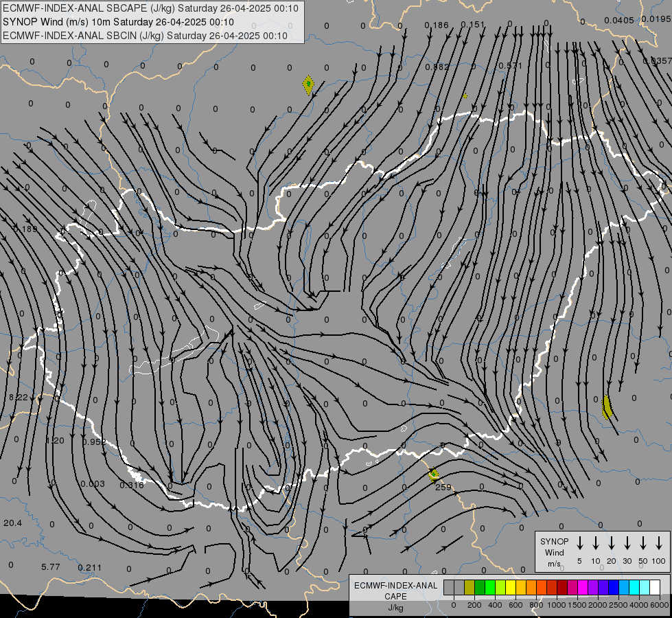
Task: Click the map value 0.186
Action: point(437,25)
